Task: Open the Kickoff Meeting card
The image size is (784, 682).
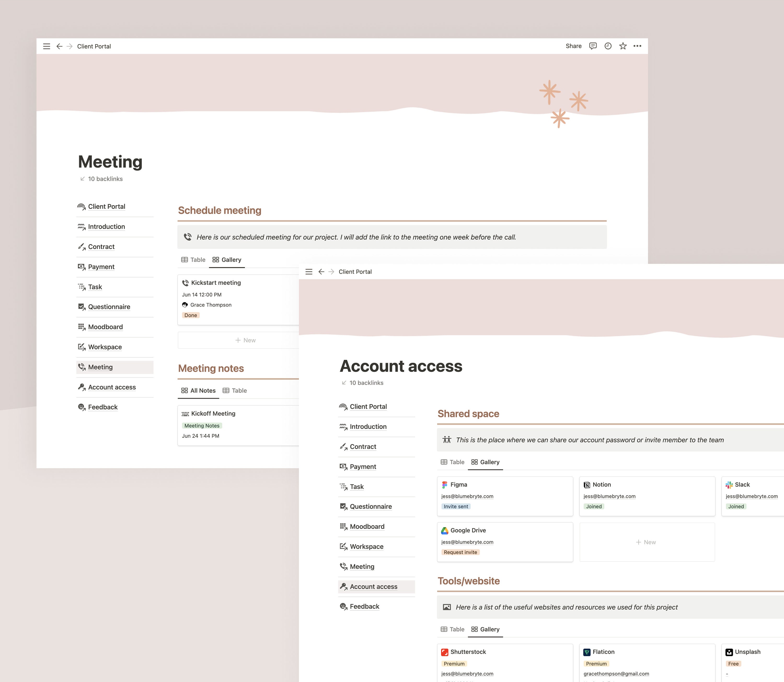Action: coord(213,413)
